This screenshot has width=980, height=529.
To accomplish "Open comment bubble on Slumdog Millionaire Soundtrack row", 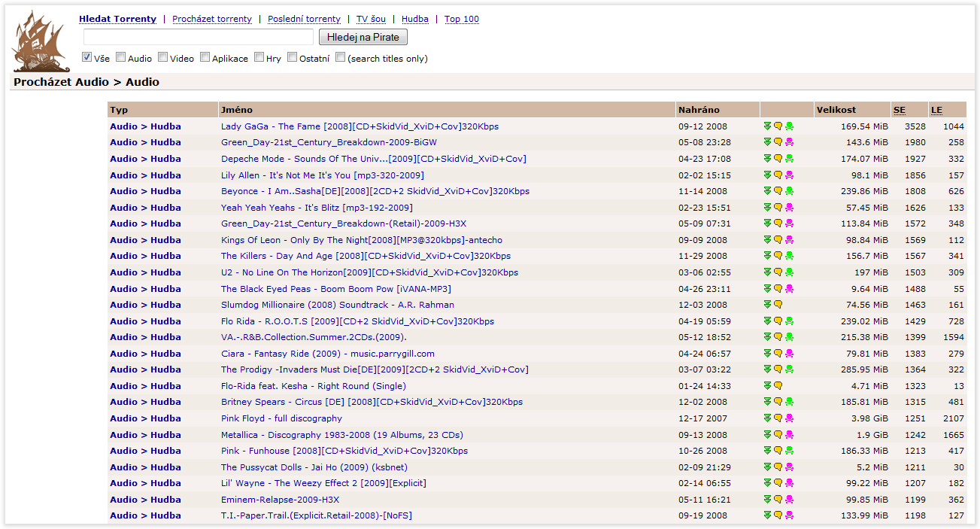I will click(x=778, y=305).
